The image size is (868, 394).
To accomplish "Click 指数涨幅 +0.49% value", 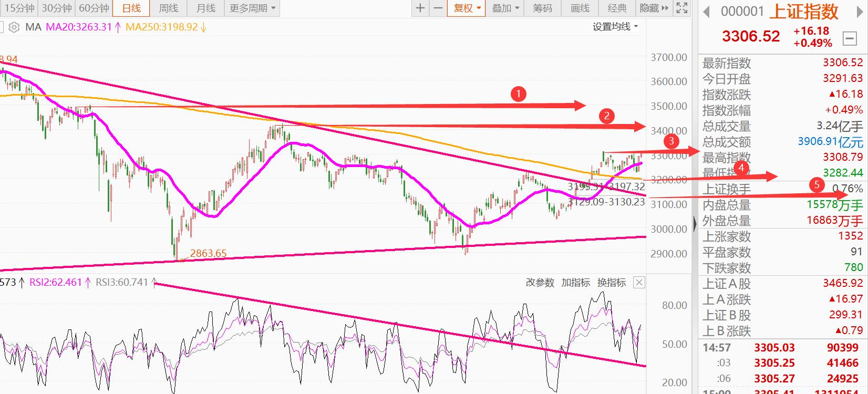I will click(844, 110).
